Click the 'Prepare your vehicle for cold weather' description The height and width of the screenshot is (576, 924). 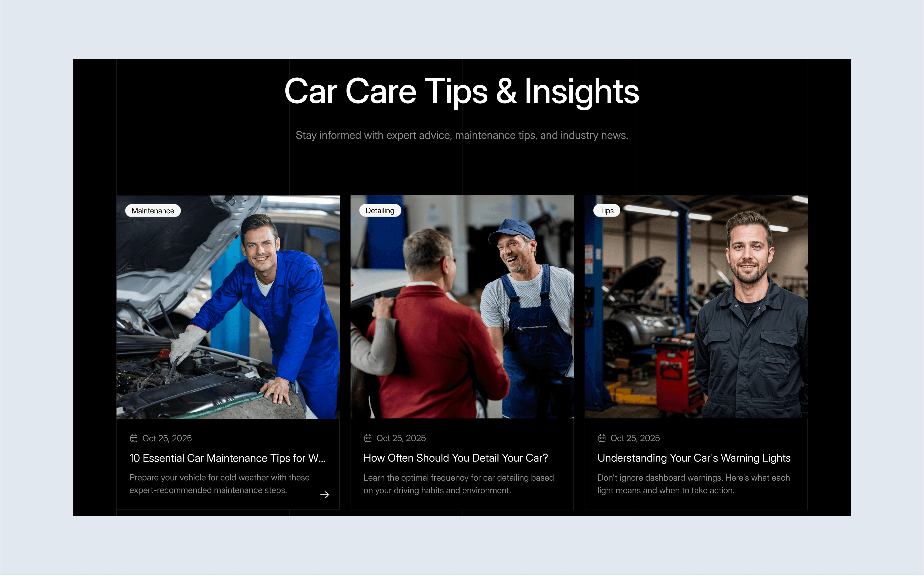pyautogui.click(x=219, y=484)
